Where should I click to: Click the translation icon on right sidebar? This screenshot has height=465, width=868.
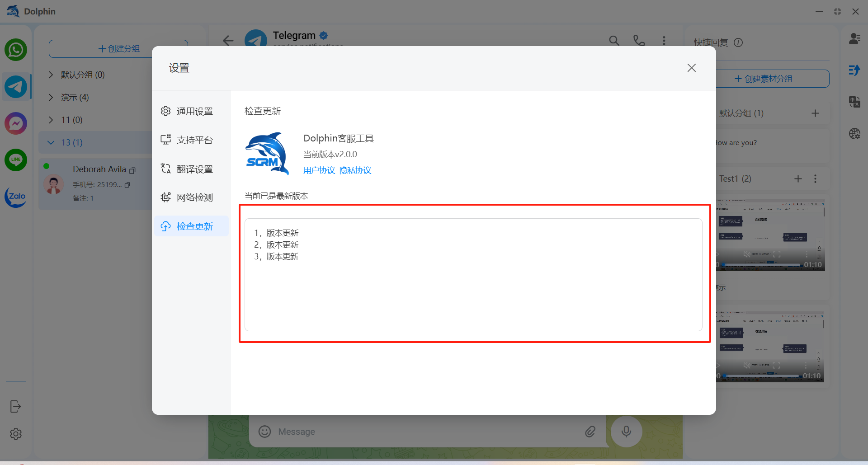point(854,102)
